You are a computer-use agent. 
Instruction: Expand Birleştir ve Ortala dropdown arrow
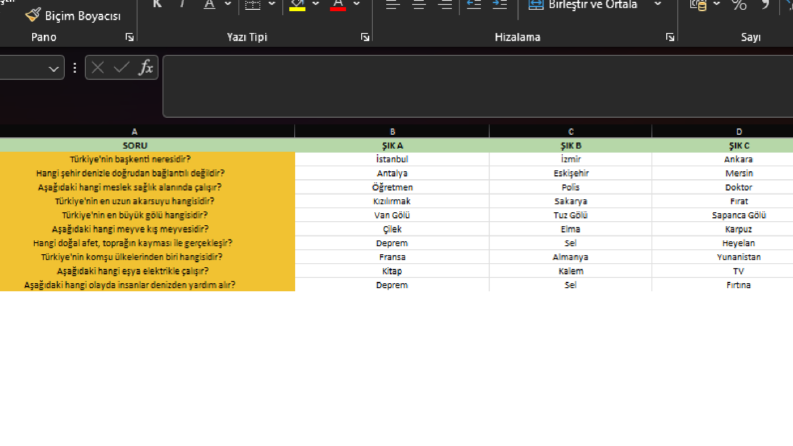click(657, 5)
